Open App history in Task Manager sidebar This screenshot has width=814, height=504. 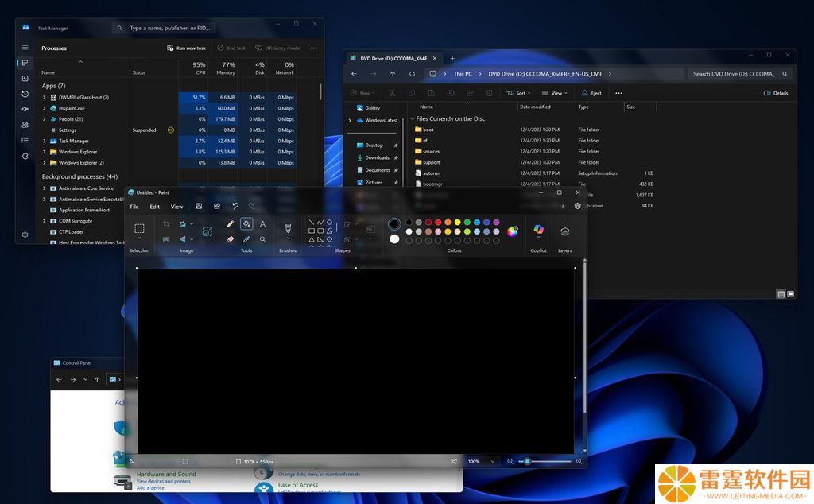coord(25,94)
